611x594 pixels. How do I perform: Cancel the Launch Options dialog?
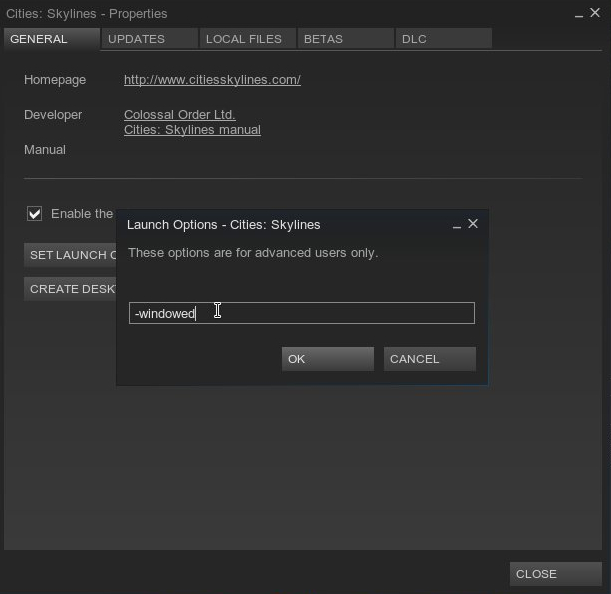[x=430, y=359]
